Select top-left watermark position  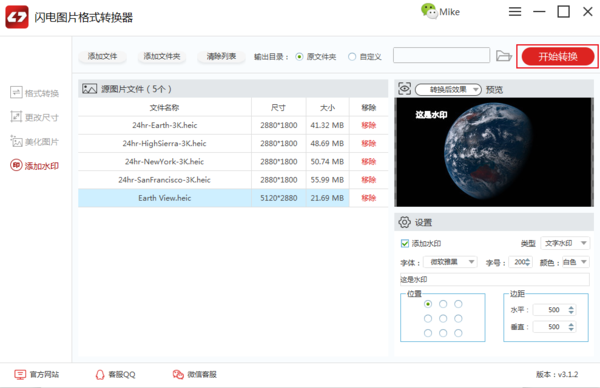tap(428, 304)
